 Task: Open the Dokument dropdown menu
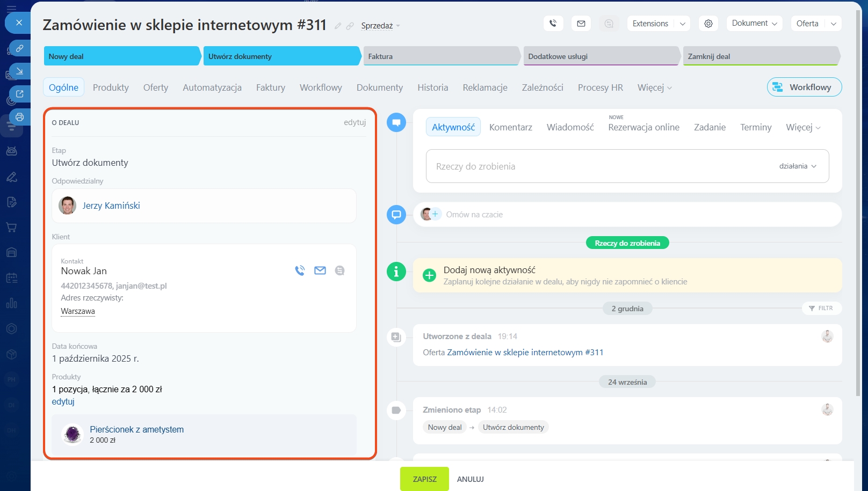(x=754, y=23)
